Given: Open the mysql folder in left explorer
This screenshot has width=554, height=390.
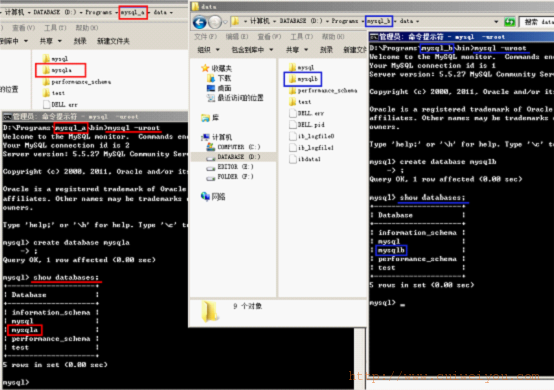Looking at the screenshot, I should coord(55,59).
